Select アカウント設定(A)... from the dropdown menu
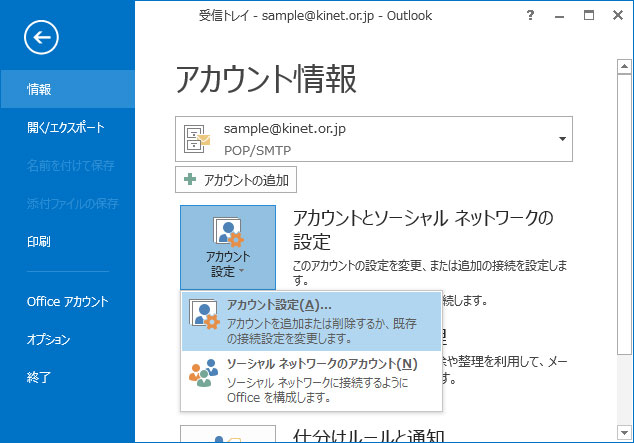634x443 pixels. 311,321
